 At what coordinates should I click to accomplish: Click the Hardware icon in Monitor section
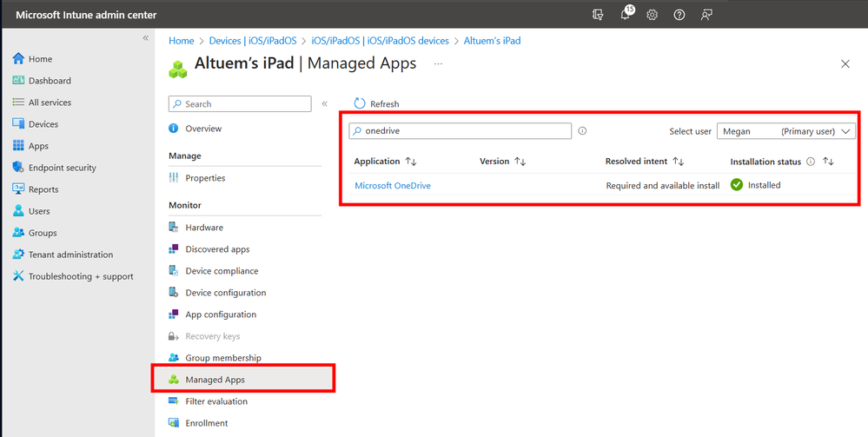click(173, 227)
